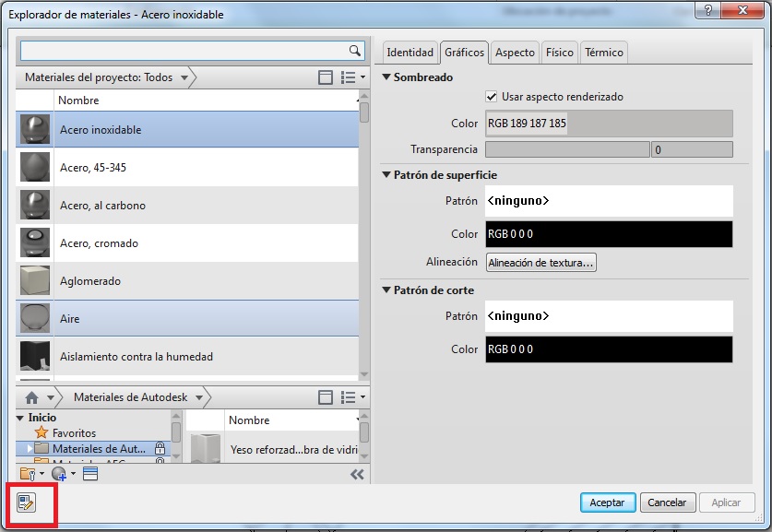Click the home icon in library panel
This screenshot has height=532, width=772.
point(31,397)
